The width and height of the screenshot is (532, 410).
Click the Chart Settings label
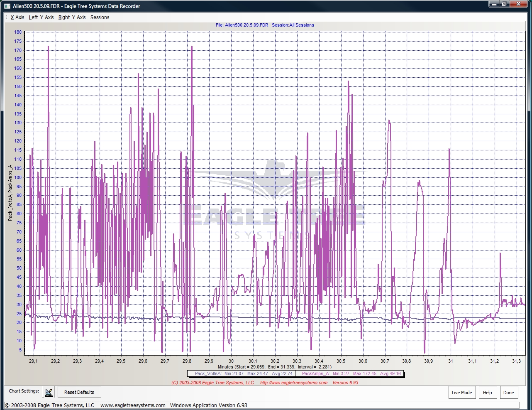point(24,391)
